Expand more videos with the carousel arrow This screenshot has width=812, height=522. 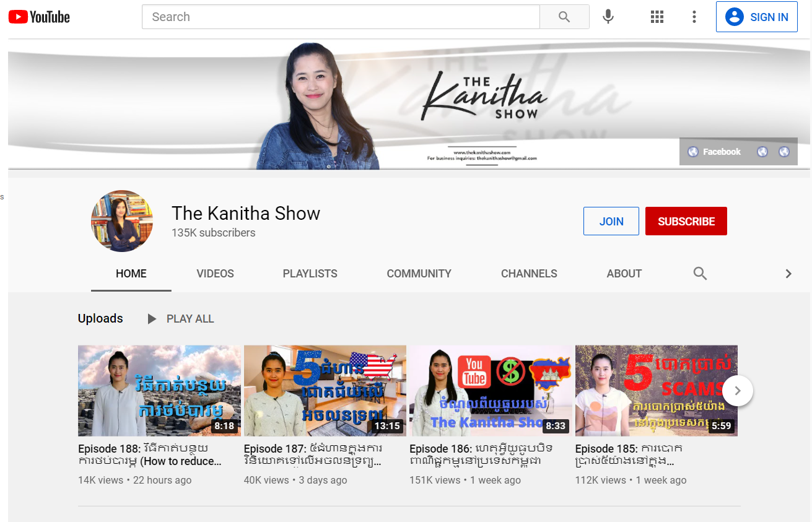[737, 391]
